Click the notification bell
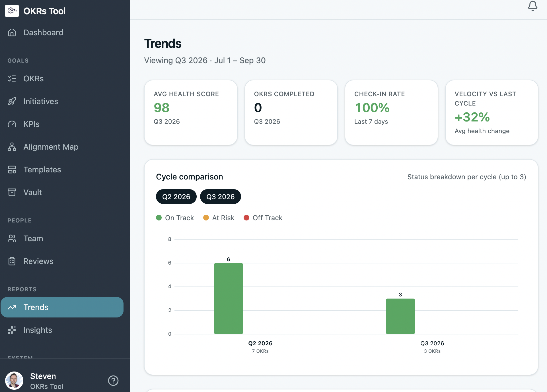This screenshot has width=547, height=392. point(532,7)
